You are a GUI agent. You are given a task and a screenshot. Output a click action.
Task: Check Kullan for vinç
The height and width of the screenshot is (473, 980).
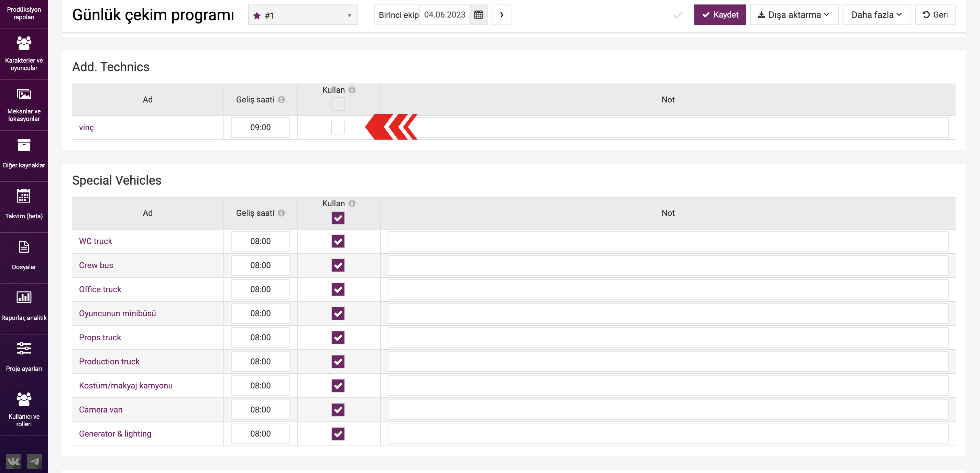tap(338, 128)
